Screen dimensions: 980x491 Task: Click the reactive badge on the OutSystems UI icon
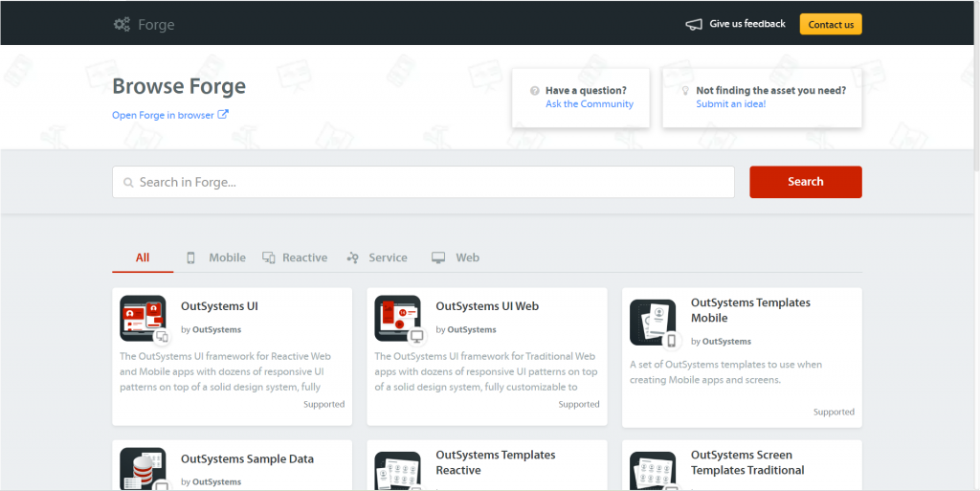click(x=162, y=337)
